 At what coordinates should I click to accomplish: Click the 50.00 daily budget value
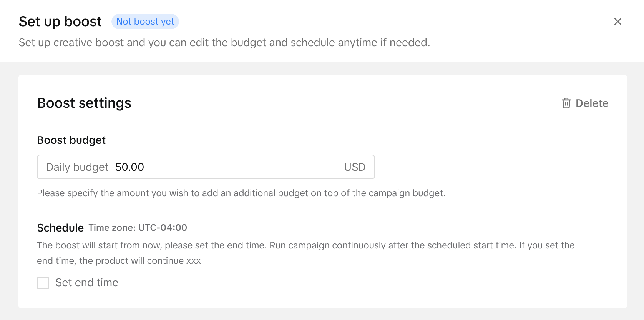(x=129, y=167)
